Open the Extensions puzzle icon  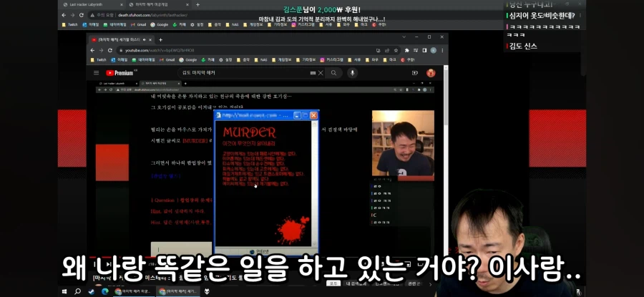pyautogui.click(x=407, y=50)
